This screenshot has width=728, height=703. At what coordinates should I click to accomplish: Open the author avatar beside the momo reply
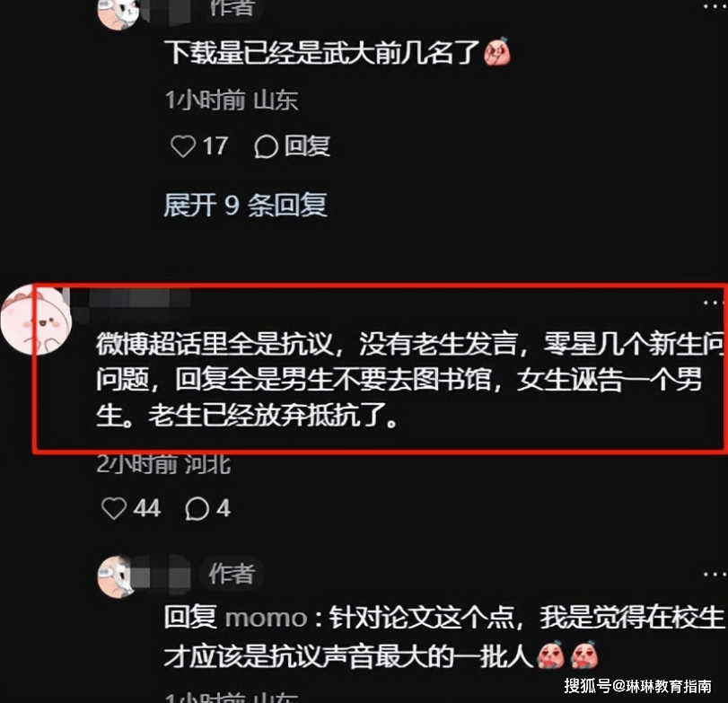pos(116,576)
